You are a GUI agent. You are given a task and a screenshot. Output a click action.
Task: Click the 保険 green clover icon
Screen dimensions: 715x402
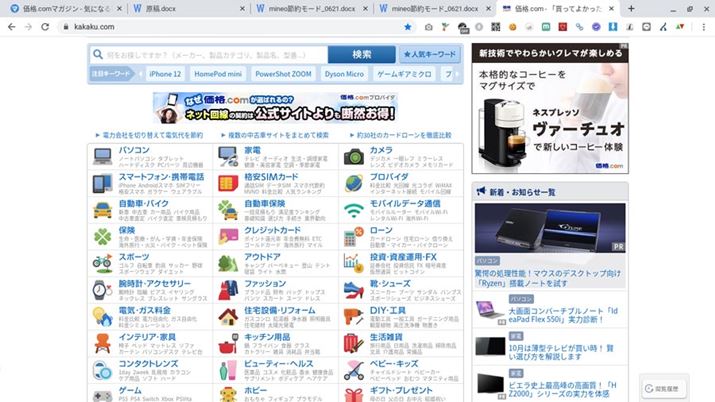point(103,237)
